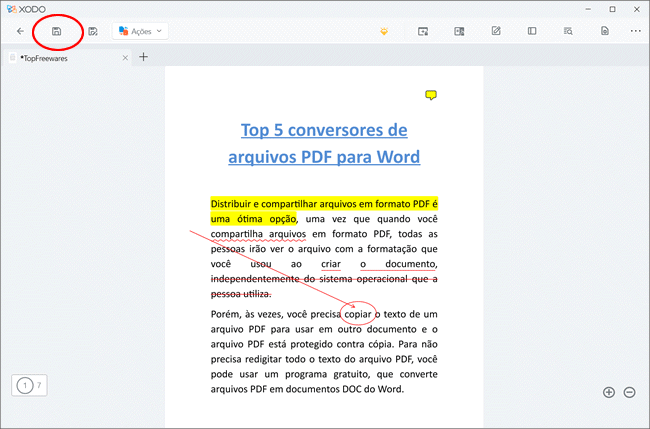Click the page number indicator
The height and width of the screenshot is (429, 650).
coord(30,385)
